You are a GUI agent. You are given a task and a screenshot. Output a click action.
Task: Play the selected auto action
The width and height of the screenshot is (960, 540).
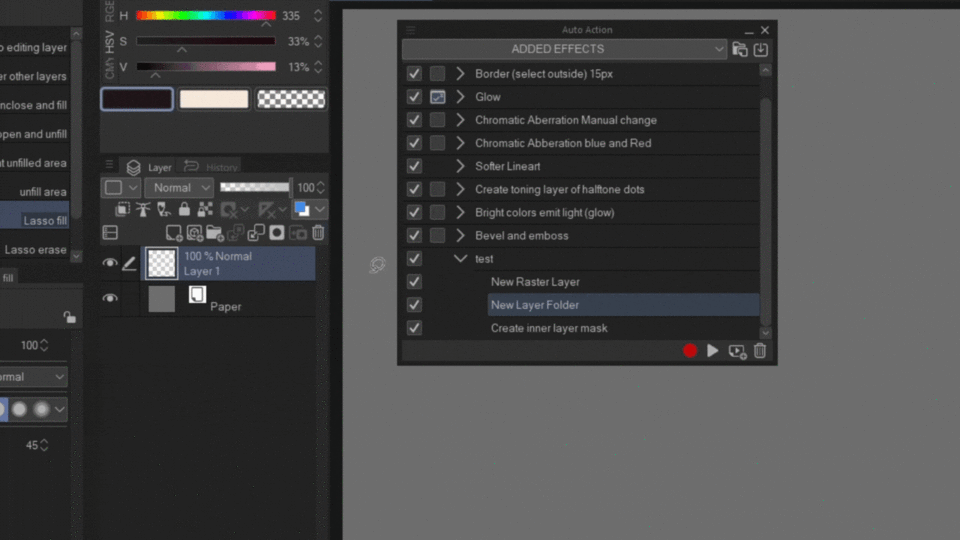[713, 351]
